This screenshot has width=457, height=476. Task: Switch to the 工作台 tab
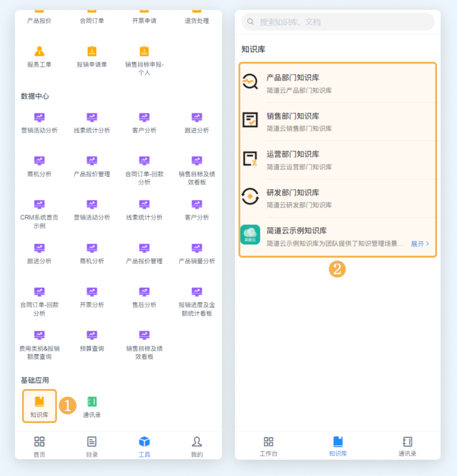coord(268,446)
